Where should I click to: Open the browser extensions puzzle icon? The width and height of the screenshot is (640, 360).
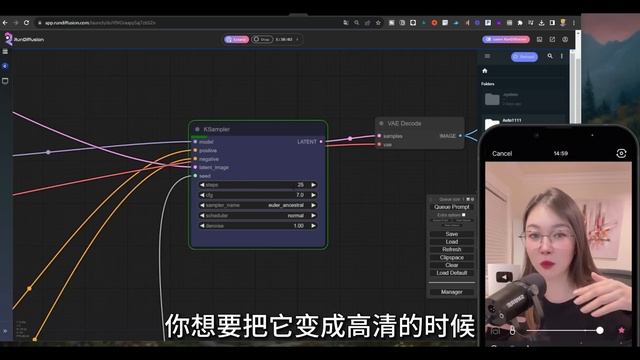point(520,23)
